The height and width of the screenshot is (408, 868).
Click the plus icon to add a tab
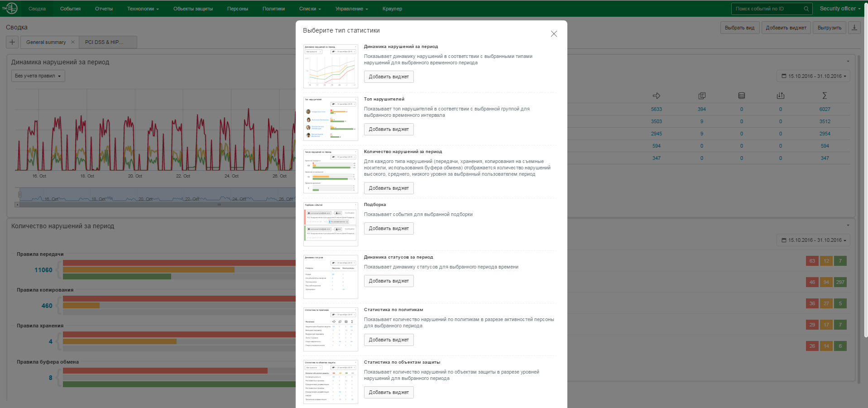pos(12,42)
